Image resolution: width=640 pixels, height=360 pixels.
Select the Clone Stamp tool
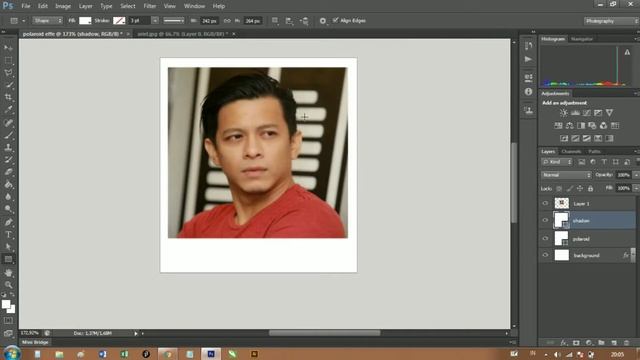click(x=8, y=147)
